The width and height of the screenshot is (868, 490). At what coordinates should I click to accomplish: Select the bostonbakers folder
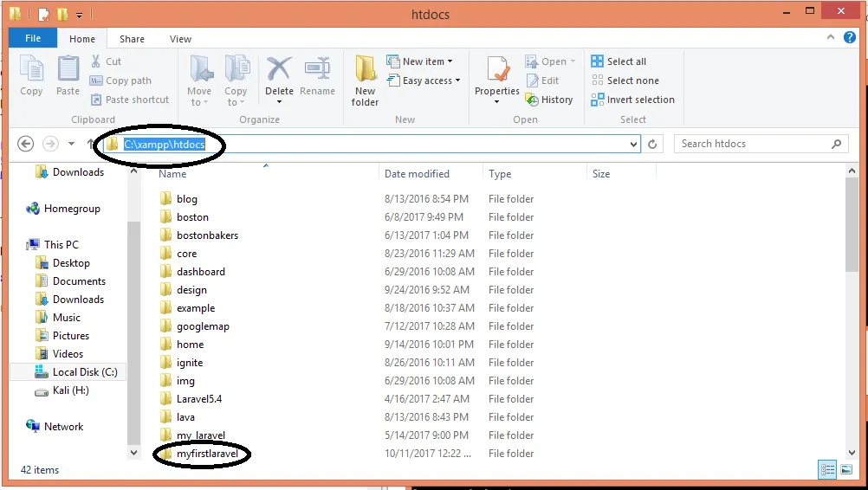click(207, 235)
